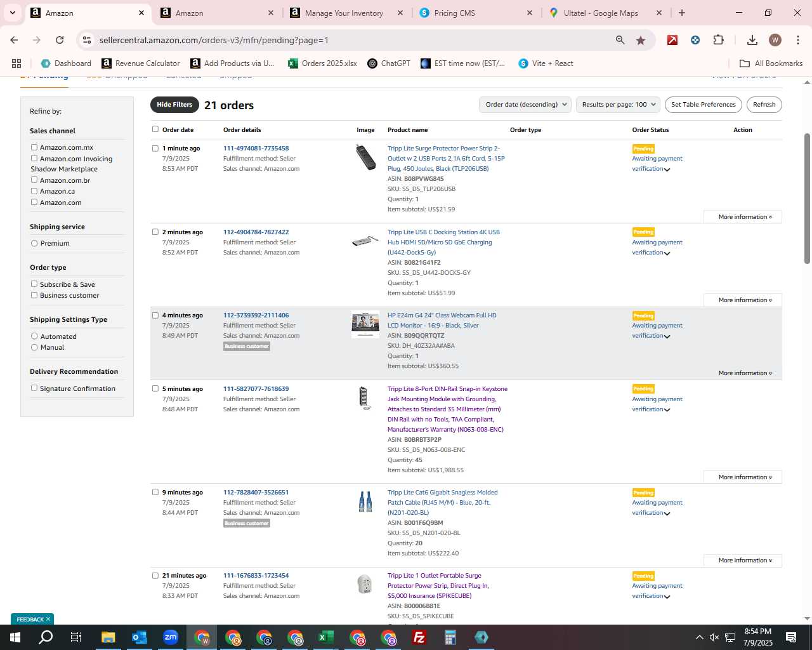
Task: Close the FEEDBACK badge
Action: pos(48,619)
